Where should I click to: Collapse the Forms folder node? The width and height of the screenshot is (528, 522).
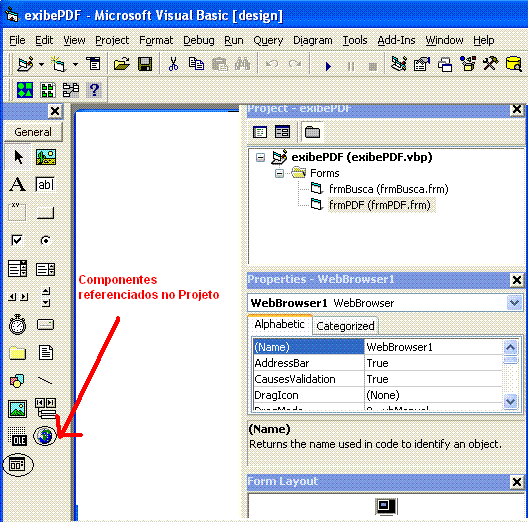[279, 173]
